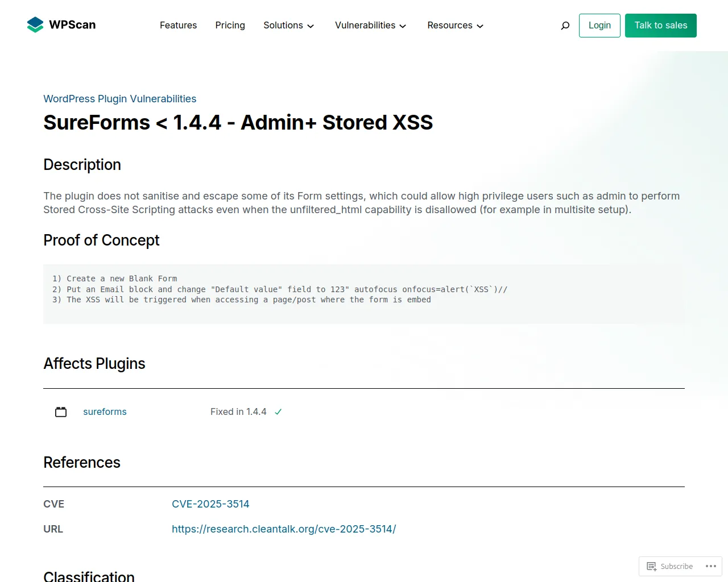The image size is (728, 582).
Task: Expand the Resources dropdown menu
Action: coord(456,26)
